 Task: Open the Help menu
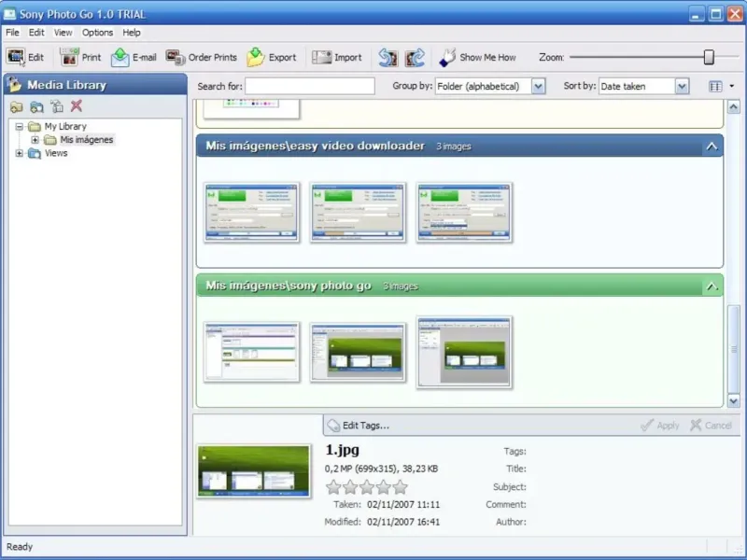tap(132, 33)
